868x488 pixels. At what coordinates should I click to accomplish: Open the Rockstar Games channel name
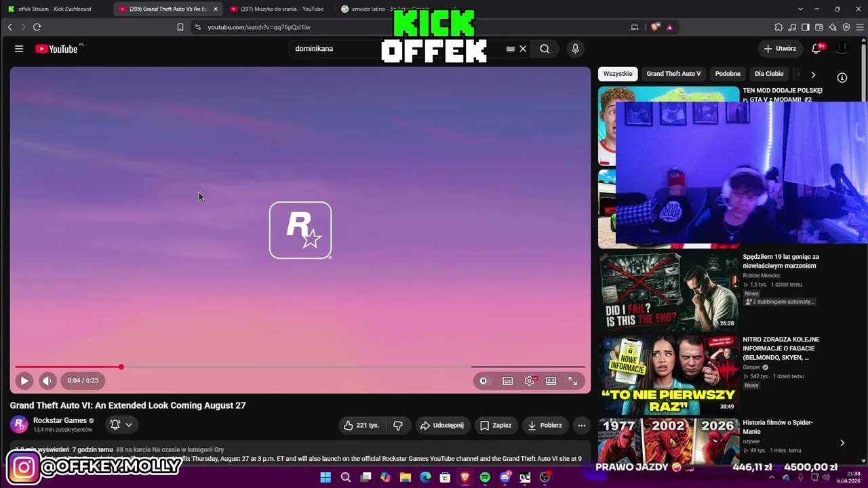coord(60,420)
